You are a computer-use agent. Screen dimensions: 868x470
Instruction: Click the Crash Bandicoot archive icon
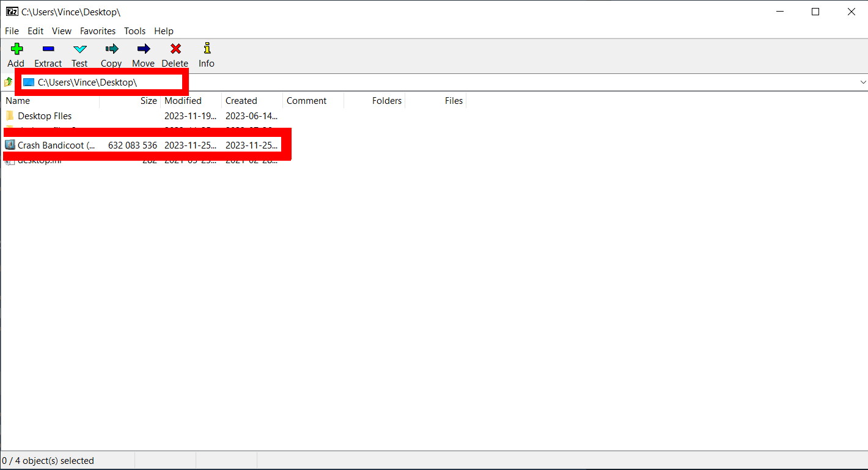pyautogui.click(x=9, y=145)
